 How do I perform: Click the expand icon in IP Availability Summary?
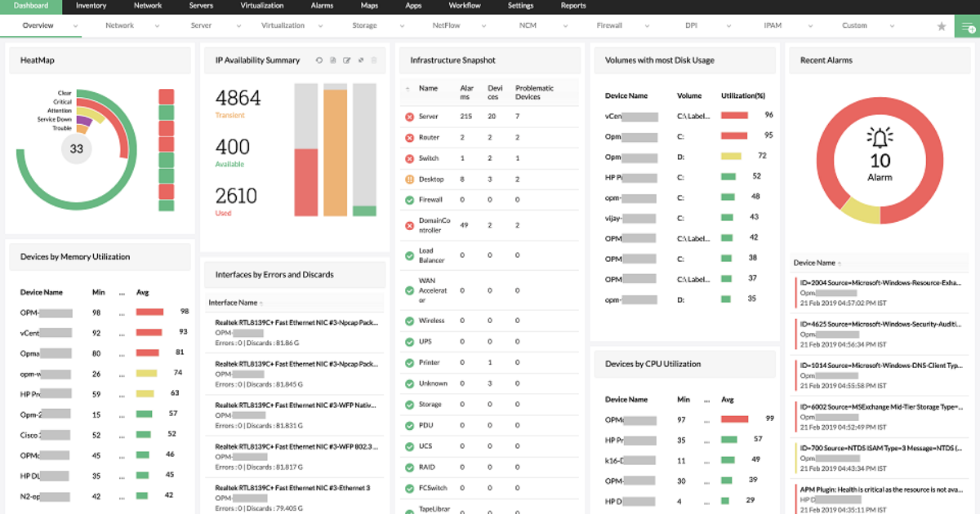(361, 60)
